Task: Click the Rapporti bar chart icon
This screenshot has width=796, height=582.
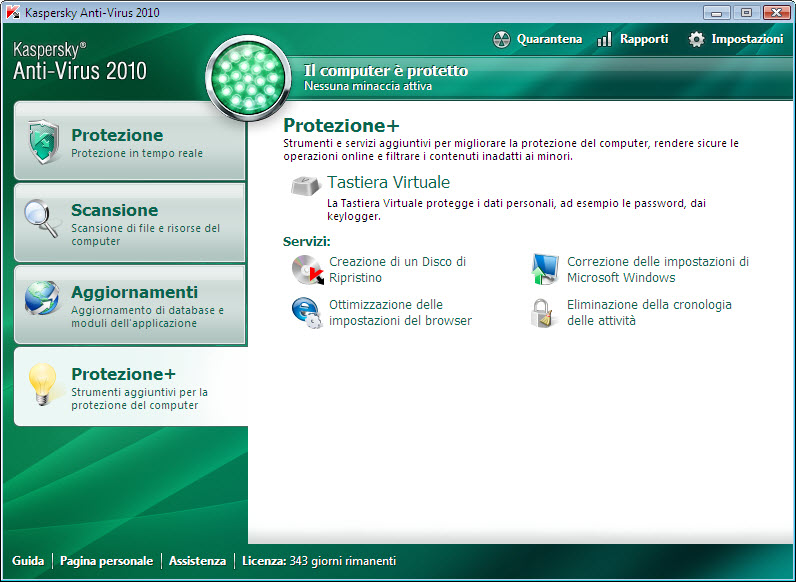Action: coord(604,39)
